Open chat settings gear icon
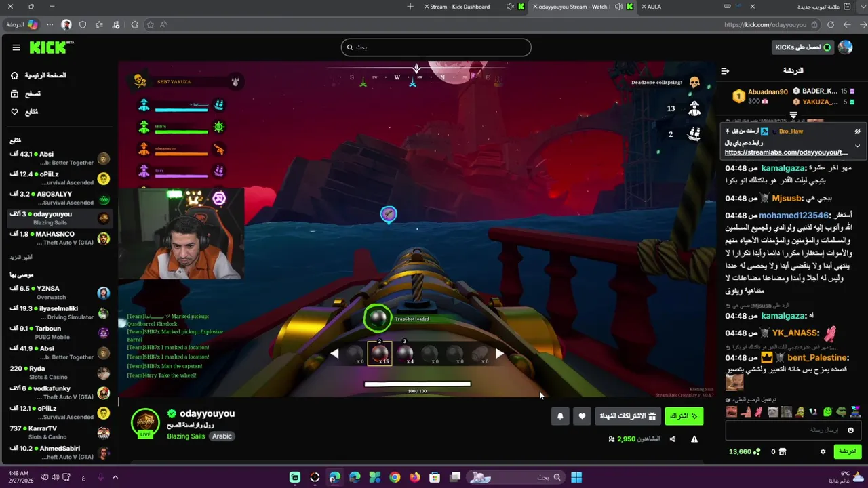868x488 pixels. pos(823,451)
